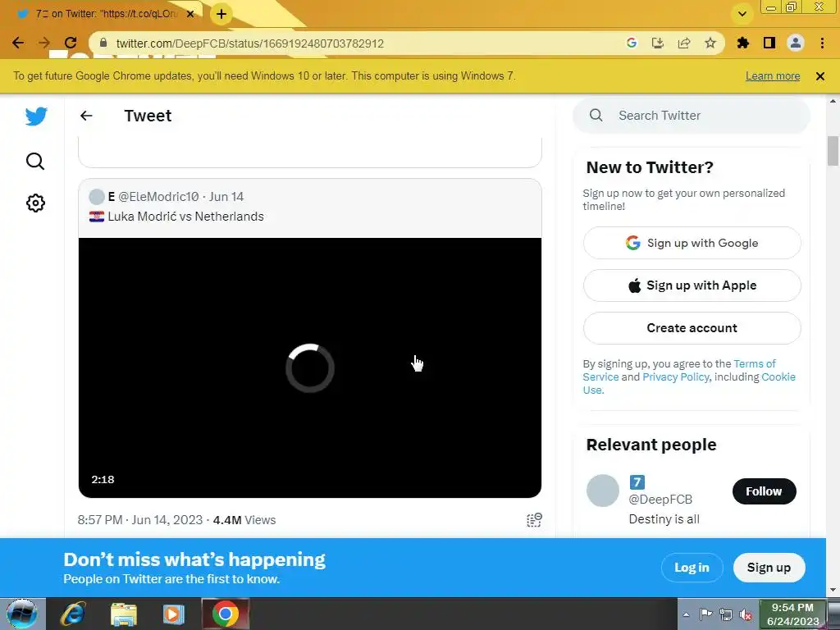Open Chrome extensions puzzle icon
Image resolution: width=840 pixels, height=630 pixels.
[x=743, y=43]
